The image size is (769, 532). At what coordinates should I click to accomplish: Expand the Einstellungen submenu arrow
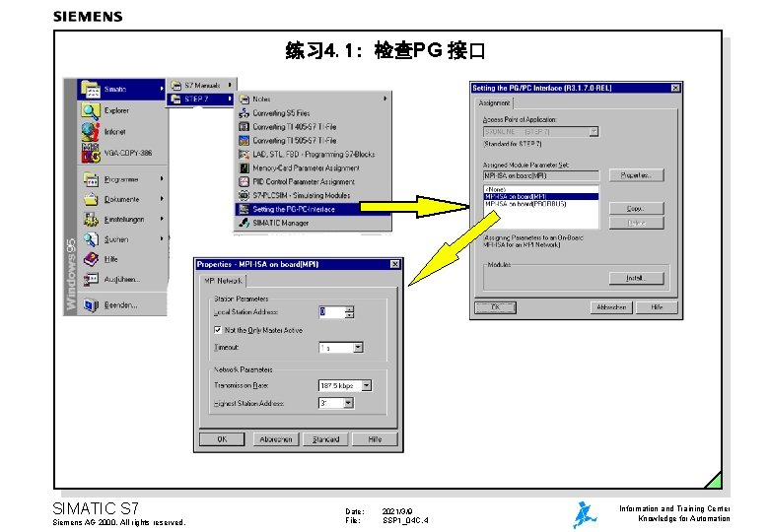coord(162,219)
